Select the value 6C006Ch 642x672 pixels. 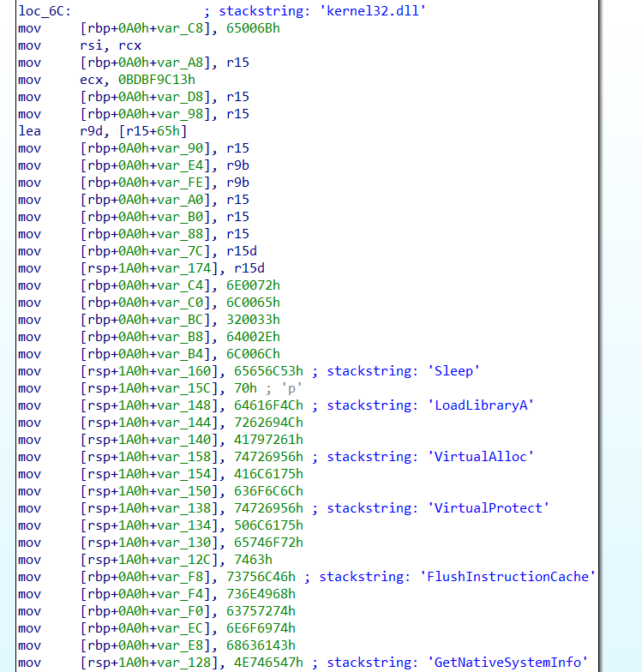[x=254, y=353]
